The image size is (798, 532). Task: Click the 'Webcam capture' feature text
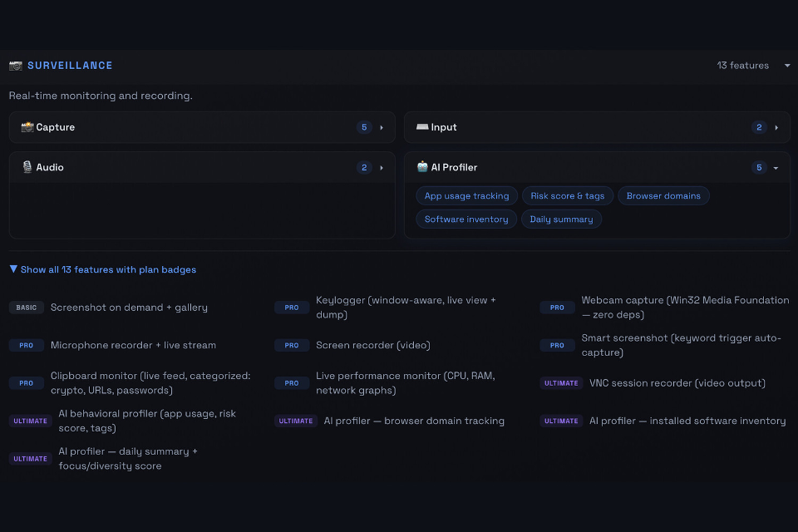click(x=685, y=308)
